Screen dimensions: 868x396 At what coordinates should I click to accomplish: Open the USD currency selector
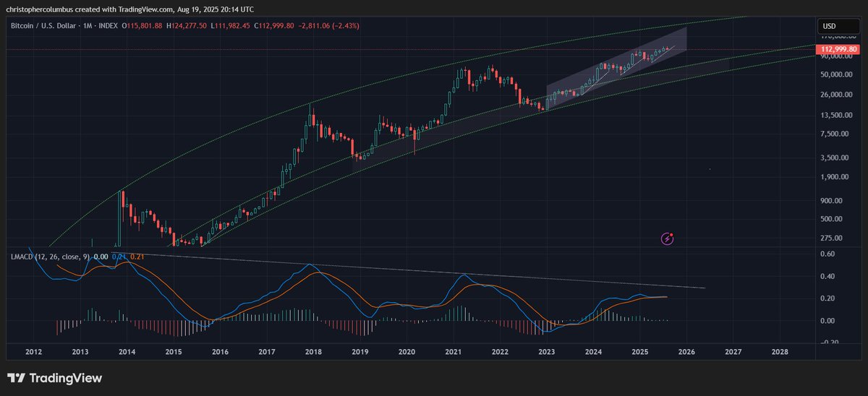click(837, 27)
